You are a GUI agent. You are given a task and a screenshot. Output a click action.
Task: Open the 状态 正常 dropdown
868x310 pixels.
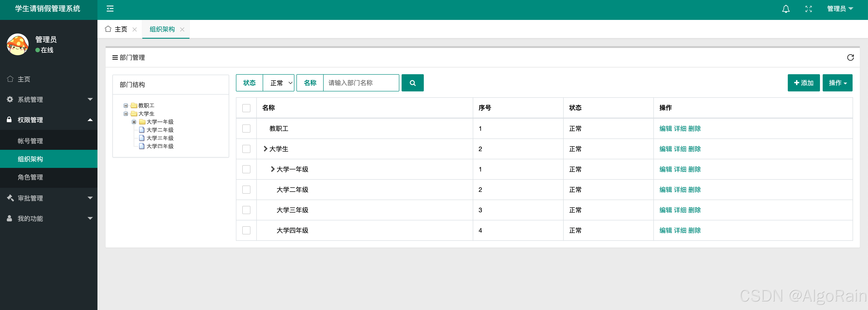click(x=278, y=83)
